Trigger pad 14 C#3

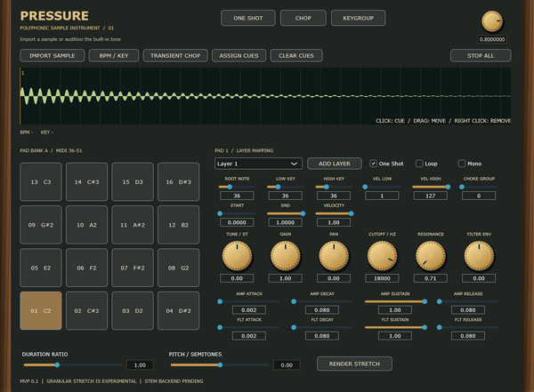click(87, 181)
